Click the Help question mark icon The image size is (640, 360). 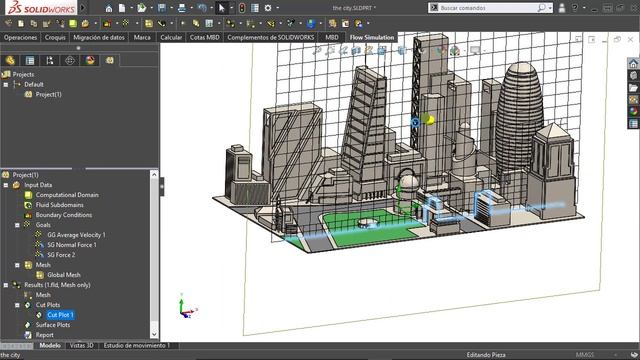(x=575, y=8)
